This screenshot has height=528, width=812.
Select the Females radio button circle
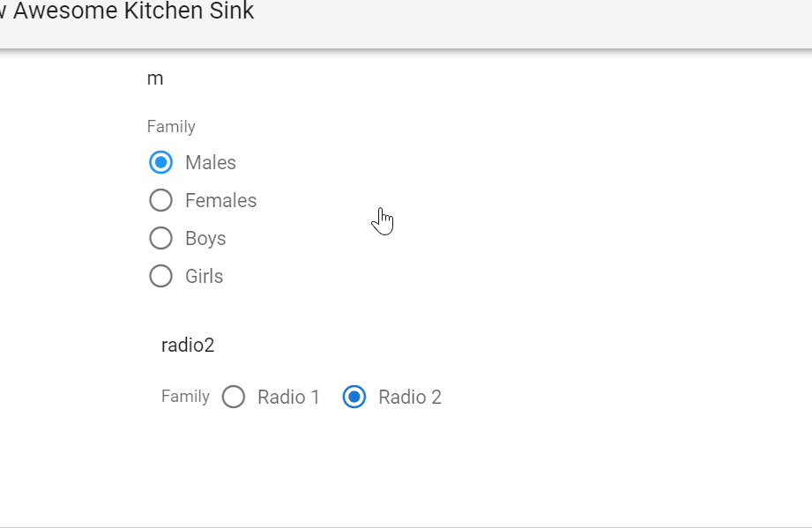tap(160, 200)
